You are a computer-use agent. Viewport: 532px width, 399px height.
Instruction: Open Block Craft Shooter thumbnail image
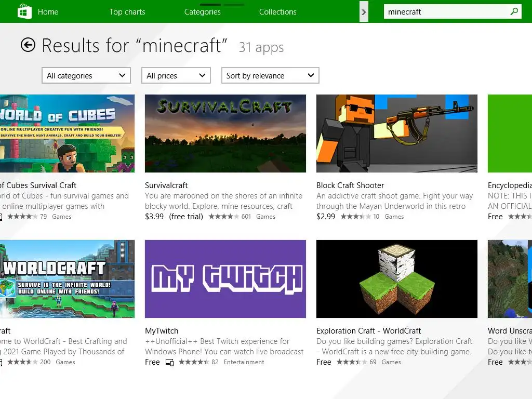click(396, 134)
